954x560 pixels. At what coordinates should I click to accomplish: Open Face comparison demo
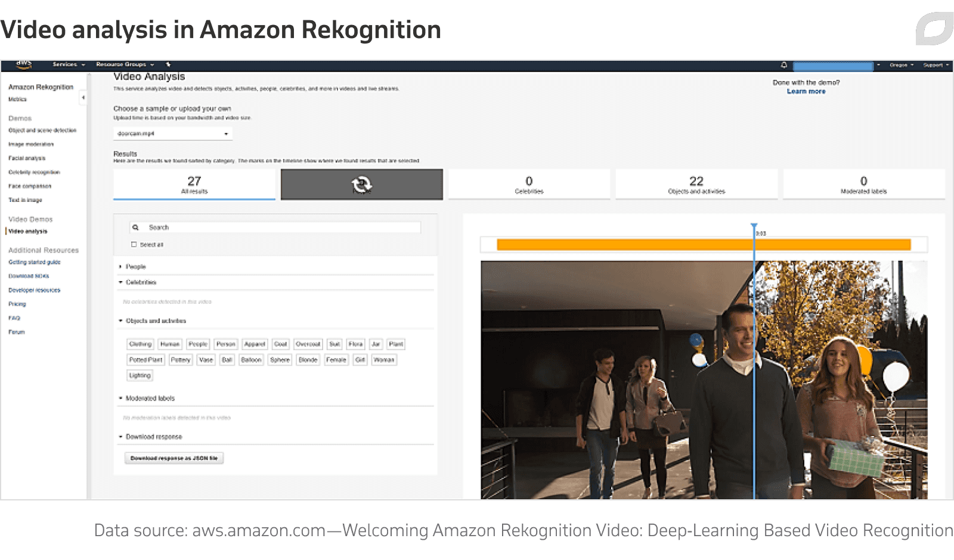pyautogui.click(x=30, y=186)
